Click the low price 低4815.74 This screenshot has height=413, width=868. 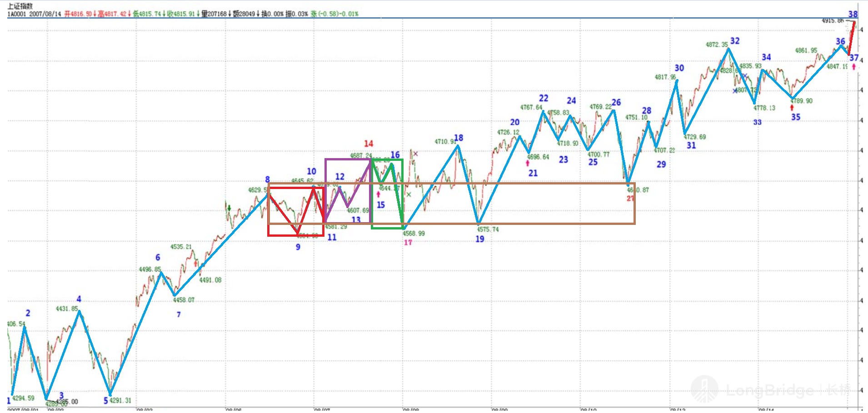point(147,14)
